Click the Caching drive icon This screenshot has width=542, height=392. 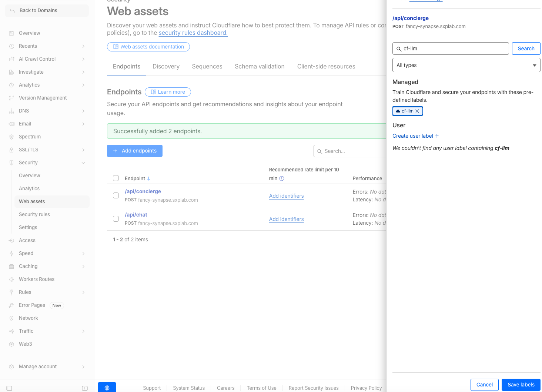point(11,266)
